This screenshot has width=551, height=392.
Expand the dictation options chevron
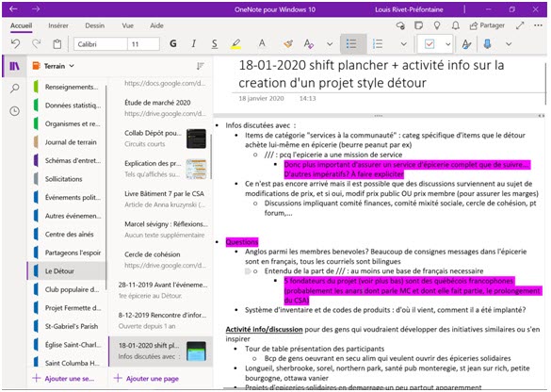click(x=509, y=44)
